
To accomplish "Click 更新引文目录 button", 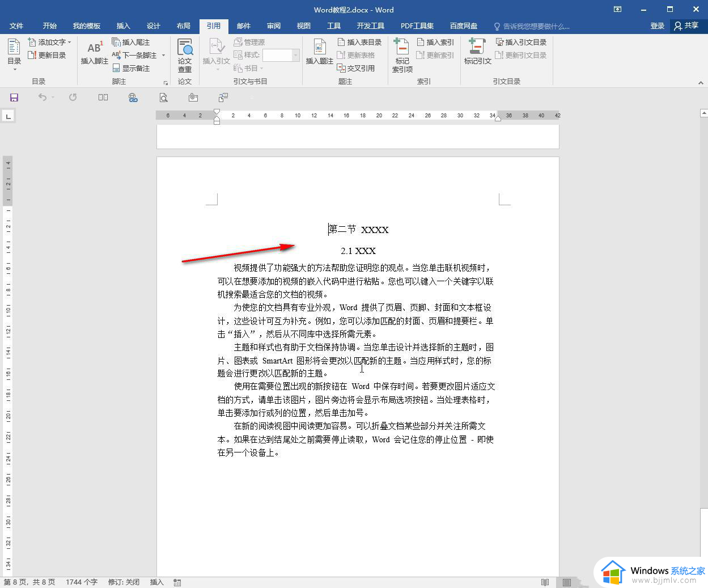I will (x=521, y=55).
